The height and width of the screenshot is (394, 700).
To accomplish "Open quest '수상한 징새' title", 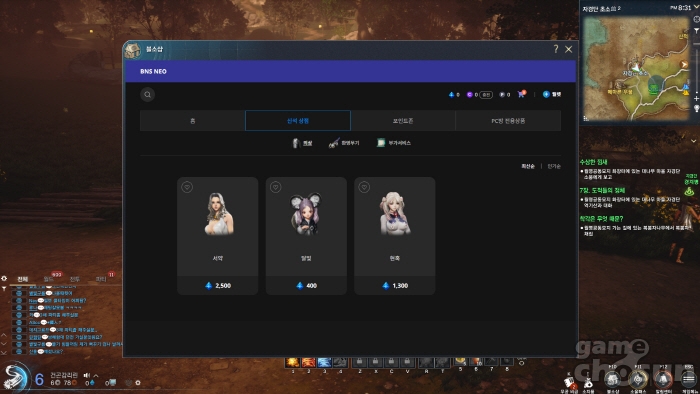I will click(x=593, y=162).
